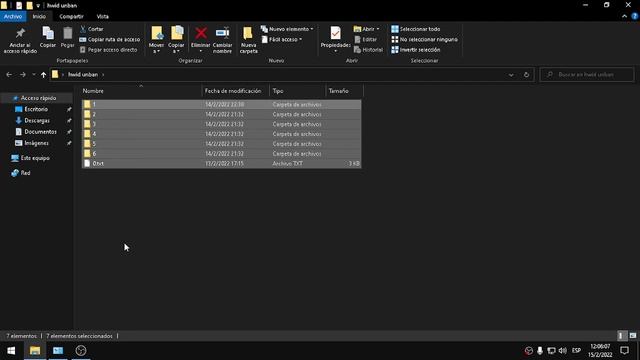Select the 0.txt file

point(222,163)
